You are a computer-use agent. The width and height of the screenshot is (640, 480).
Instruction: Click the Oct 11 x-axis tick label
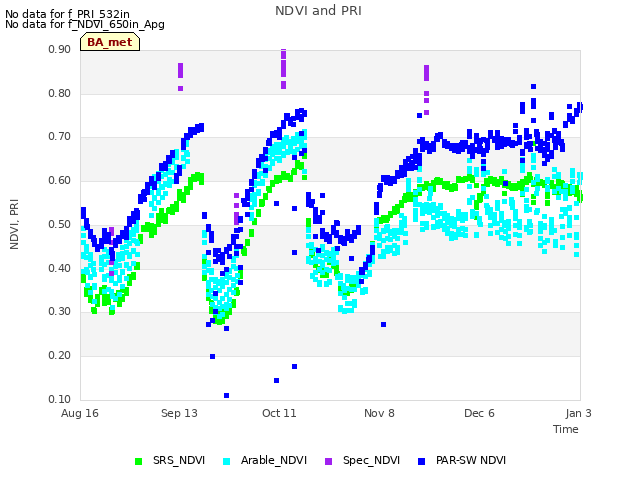coord(279,413)
